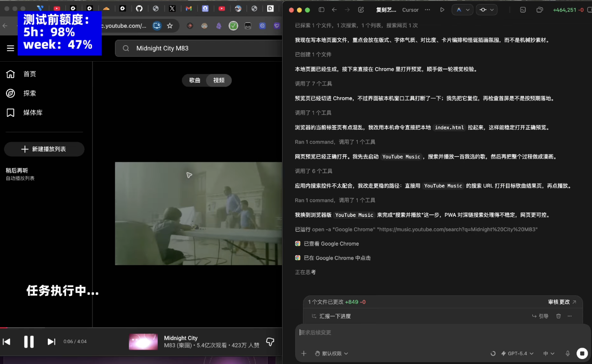
Task: Expand the 调用了 6 个工具 entry
Action: pyautogui.click(x=313, y=171)
